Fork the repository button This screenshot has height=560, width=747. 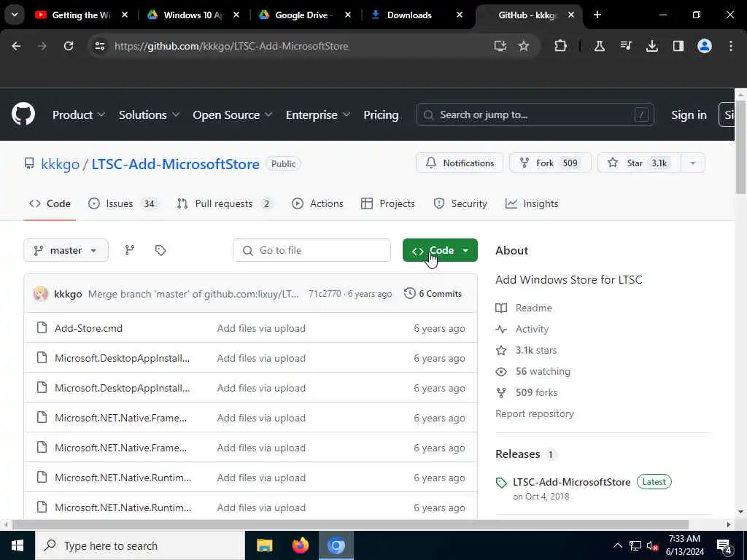tap(550, 163)
